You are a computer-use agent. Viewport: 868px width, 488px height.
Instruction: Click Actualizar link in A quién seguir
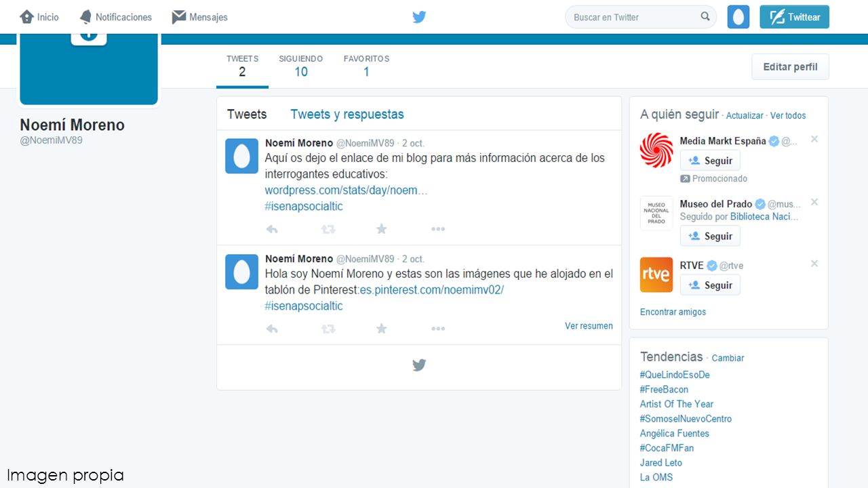(745, 116)
